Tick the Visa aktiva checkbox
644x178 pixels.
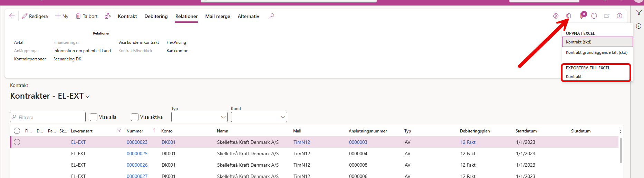(x=135, y=117)
